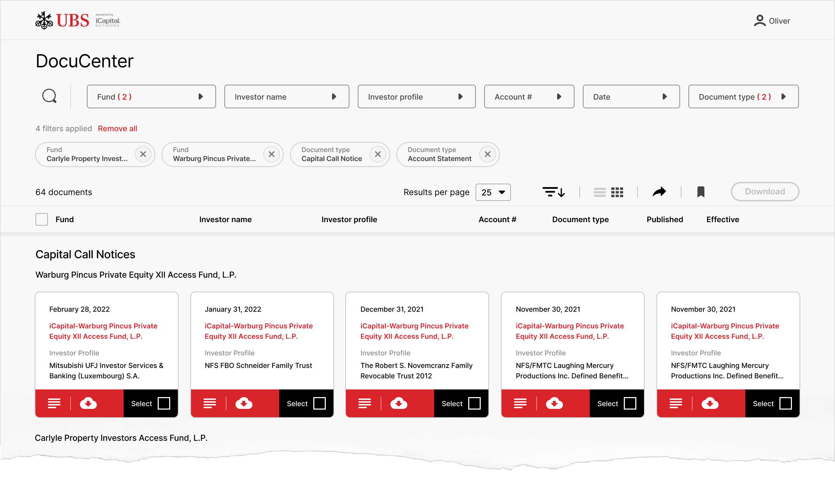The height and width of the screenshot is (504, 835).
Task: Click the iCapital Network logo
Action: pos(108,20)
